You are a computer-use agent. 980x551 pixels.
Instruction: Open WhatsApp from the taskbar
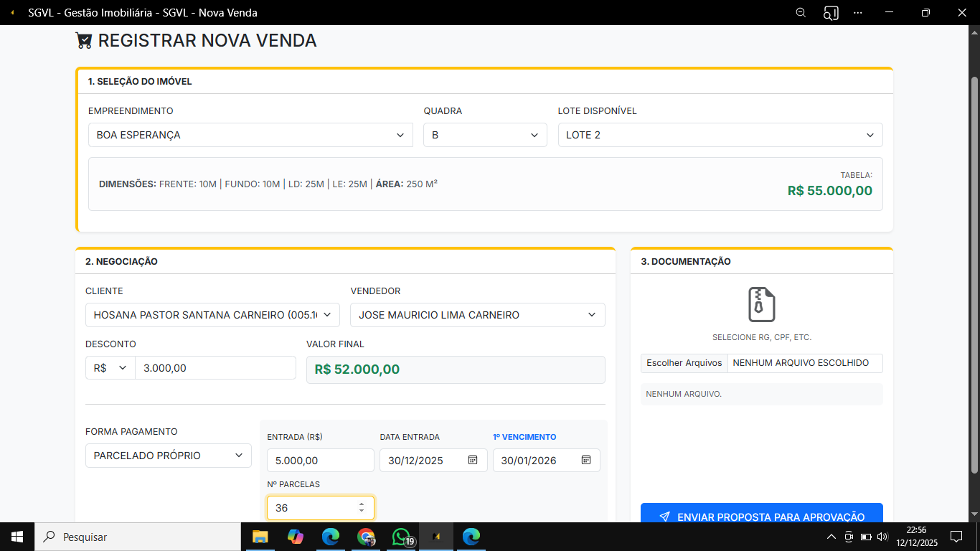(401, 537)
